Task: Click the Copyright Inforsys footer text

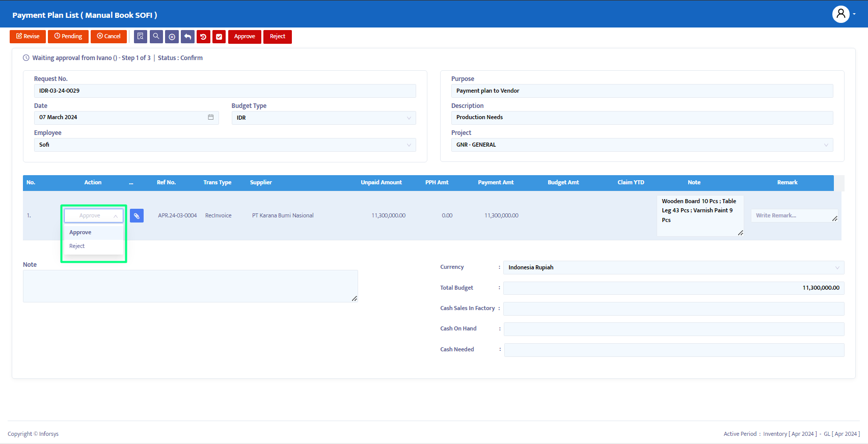Action: pyautogui.click(x=33, y=434)
